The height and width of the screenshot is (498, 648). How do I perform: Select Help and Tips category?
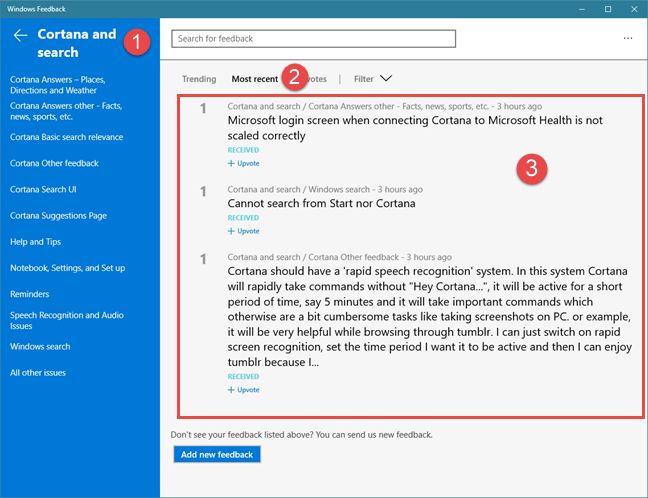[35, 242]
